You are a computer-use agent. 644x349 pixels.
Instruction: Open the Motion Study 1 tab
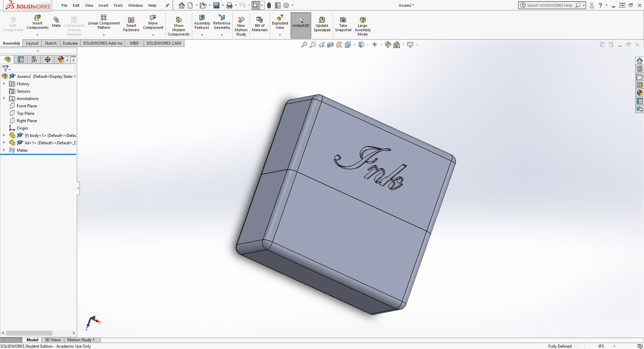[x=81, y=340]
